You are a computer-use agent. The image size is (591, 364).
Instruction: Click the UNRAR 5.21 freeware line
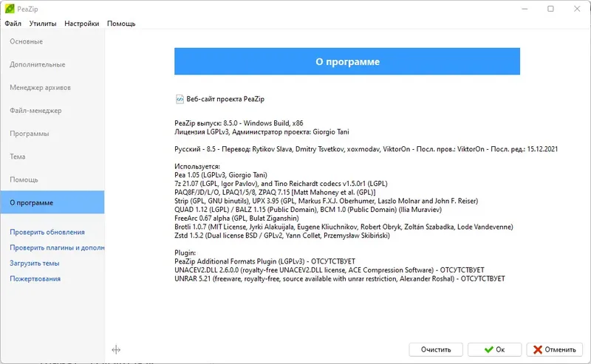pyautogui.click(x=340, y=279)
